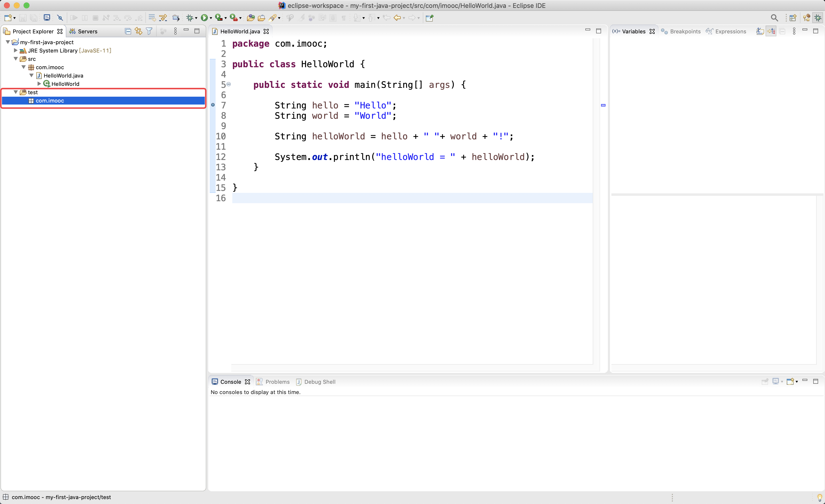This screenshot has width=825, height=504.
Task: Place cursor on empty line 16 in editor
Action: pyautogui.click(x=412, y=198)
